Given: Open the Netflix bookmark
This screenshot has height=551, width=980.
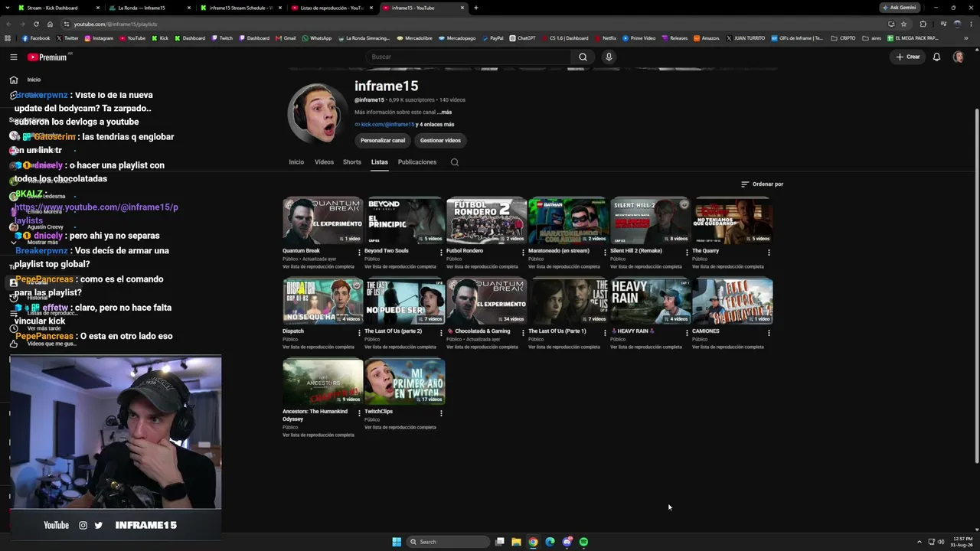Looking at the screenshot, I should click(605, 38).
